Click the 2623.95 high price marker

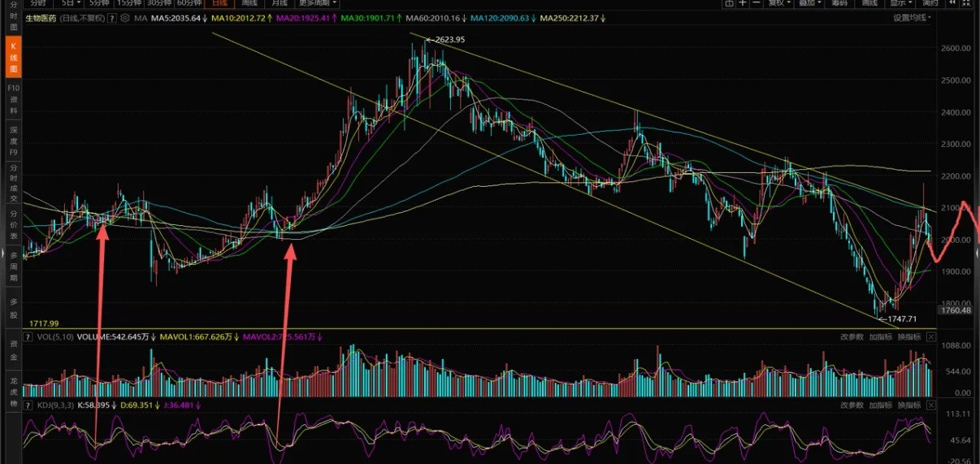click(x=449, y=39)
